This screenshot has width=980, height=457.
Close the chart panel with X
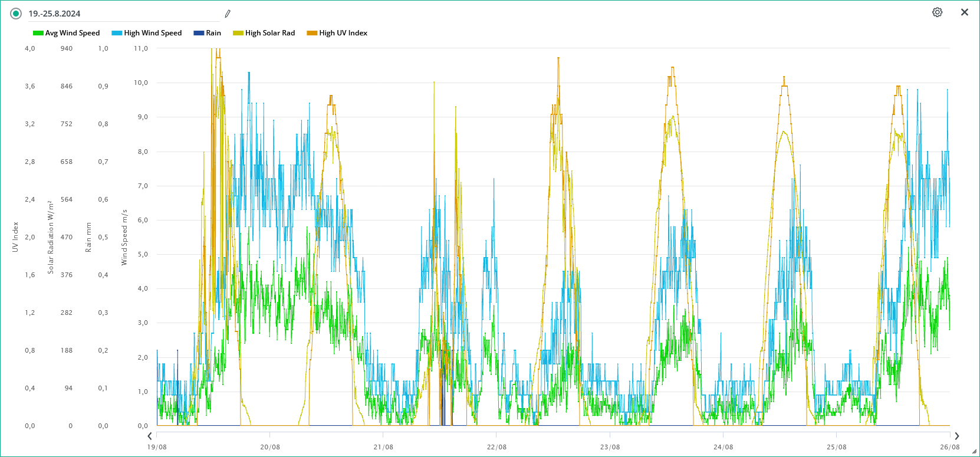point(965,12)
